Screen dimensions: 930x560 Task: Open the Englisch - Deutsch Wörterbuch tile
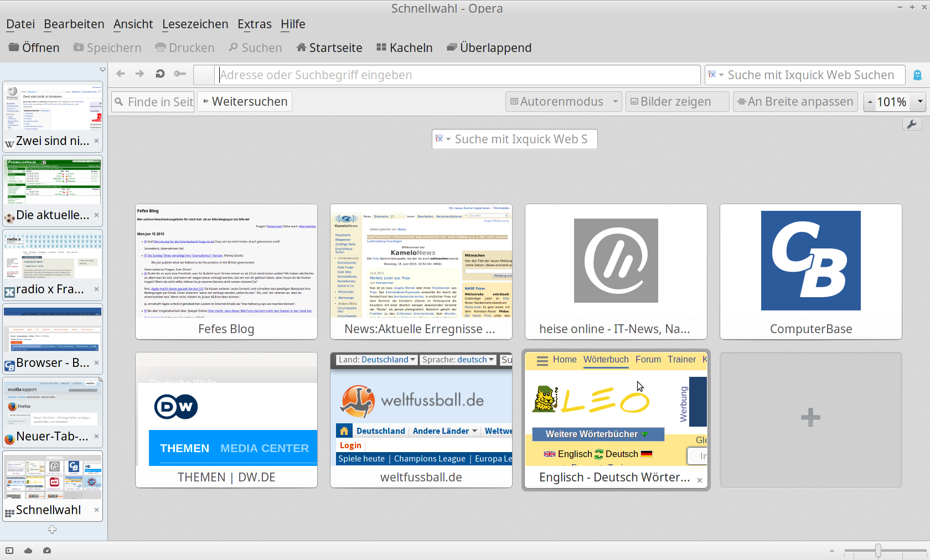(616, 420)
